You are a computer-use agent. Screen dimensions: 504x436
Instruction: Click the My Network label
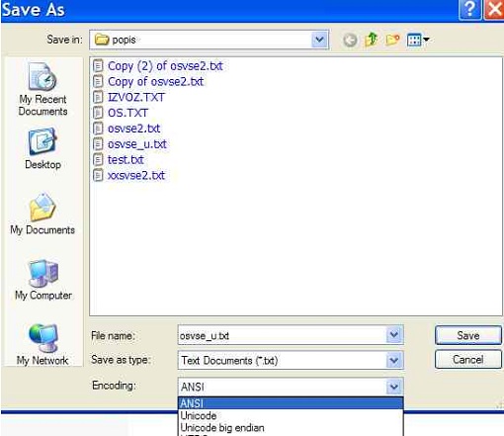pyautogui.click(x=42, y=360)
